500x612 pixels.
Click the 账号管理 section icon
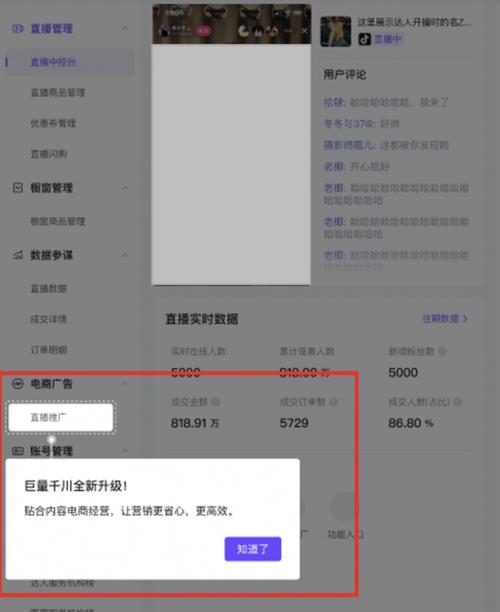pyautogui.click(x=18, y=451)
